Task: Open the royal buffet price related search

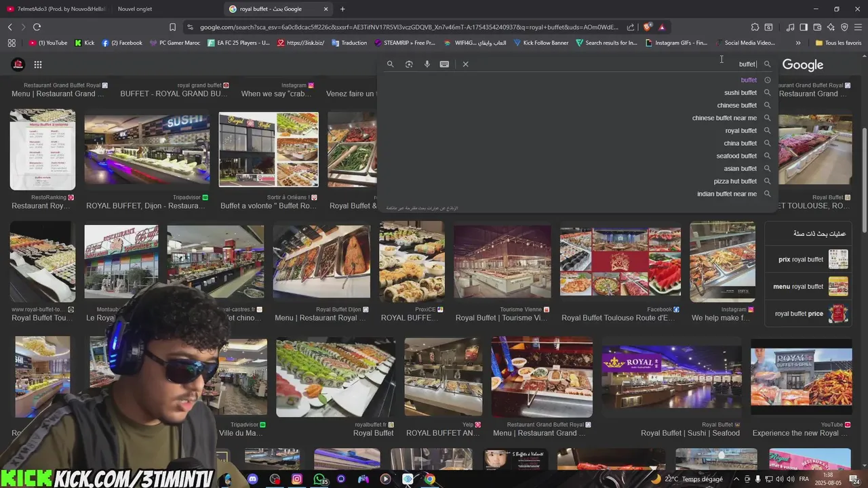Action: [x=807, y=314]
